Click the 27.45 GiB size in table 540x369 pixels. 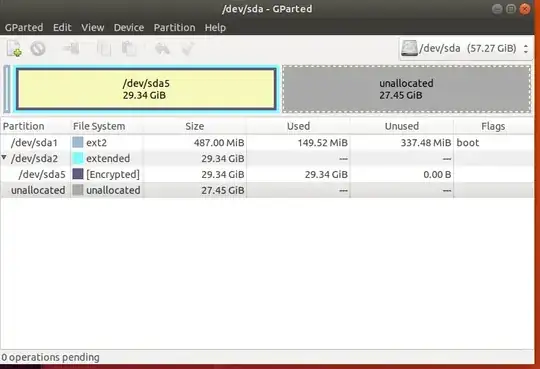point(223,190)
